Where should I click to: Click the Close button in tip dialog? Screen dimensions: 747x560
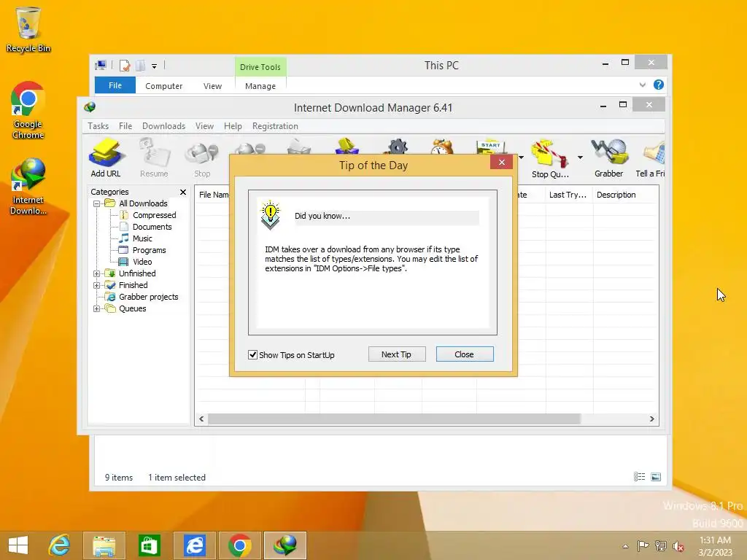pyautogui.click(x=465, y=354)
